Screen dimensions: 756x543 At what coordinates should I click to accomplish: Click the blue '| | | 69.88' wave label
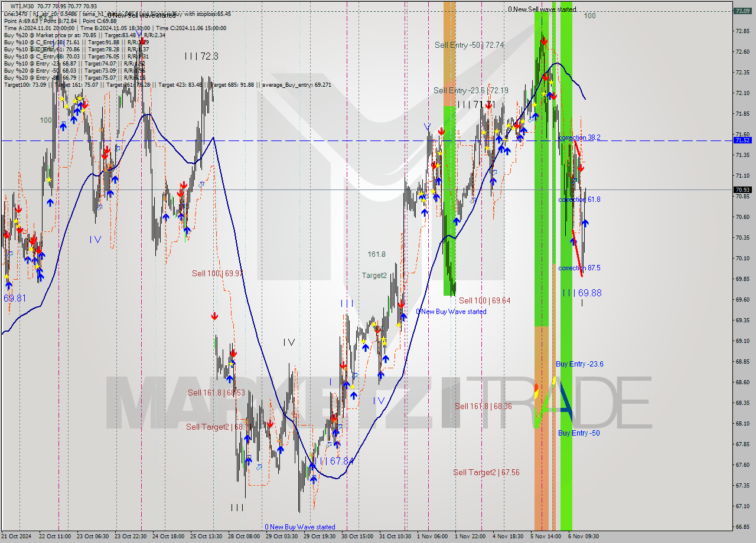point(582,293)
